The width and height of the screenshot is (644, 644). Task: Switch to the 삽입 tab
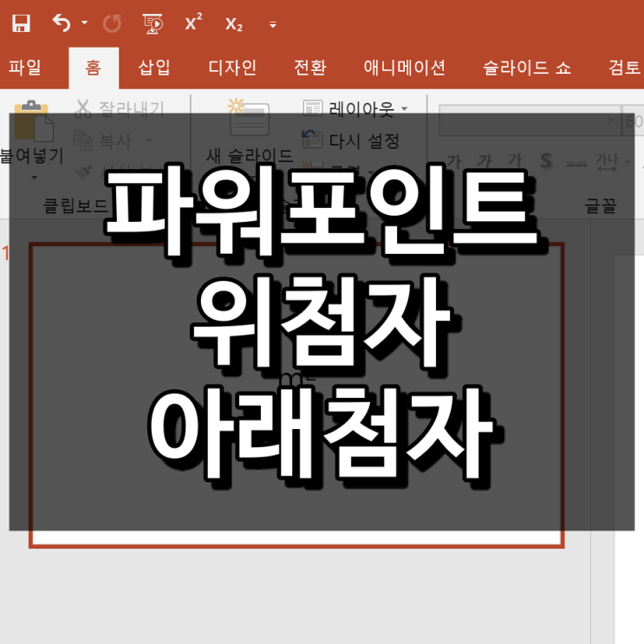click(x=154, y=68)
